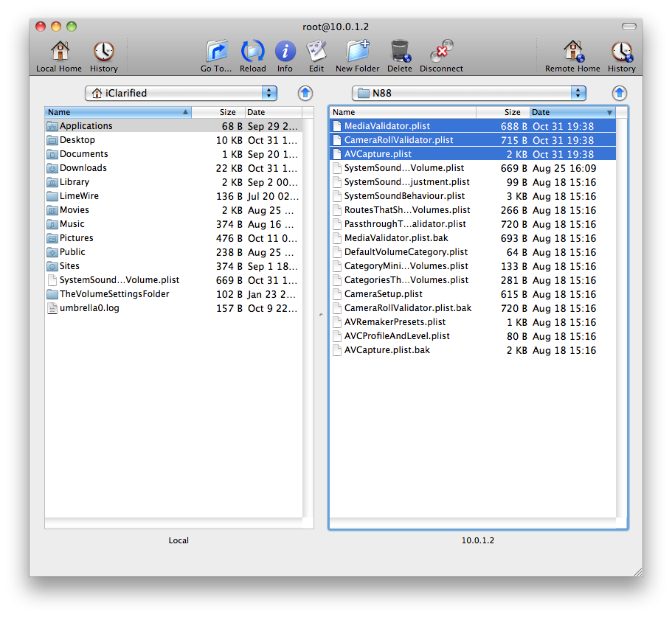Open the N88 remote path dropdown
The width and height of the screenshot is (672, 617).
pos(468,93)
